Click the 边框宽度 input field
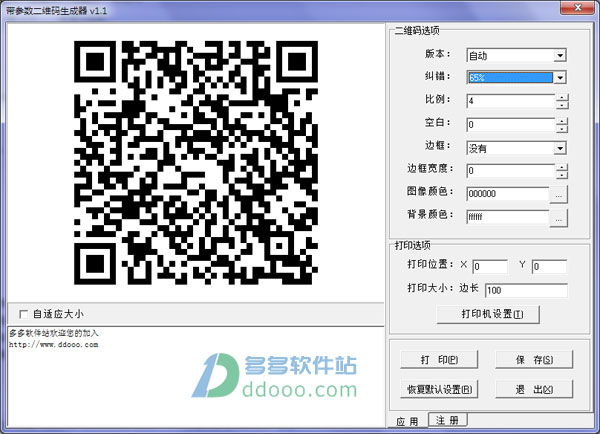The width and height of the screenshot is (600, 434). click(x=511, y=171)
